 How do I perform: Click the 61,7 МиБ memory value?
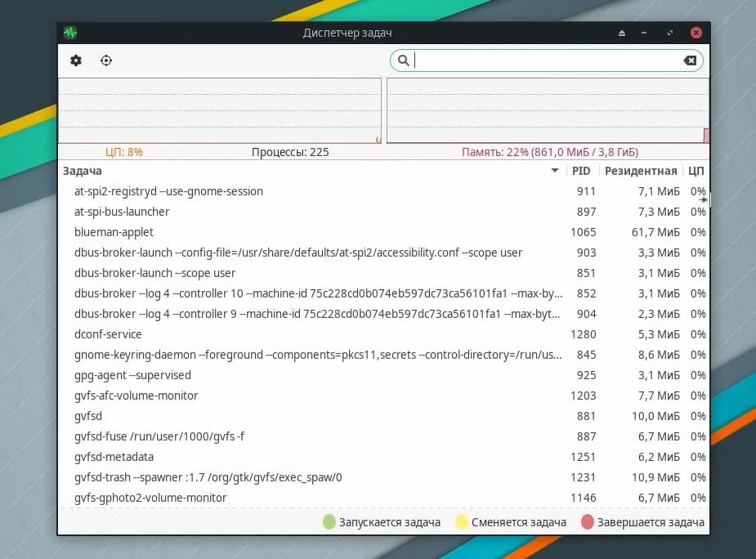(655, 232)
